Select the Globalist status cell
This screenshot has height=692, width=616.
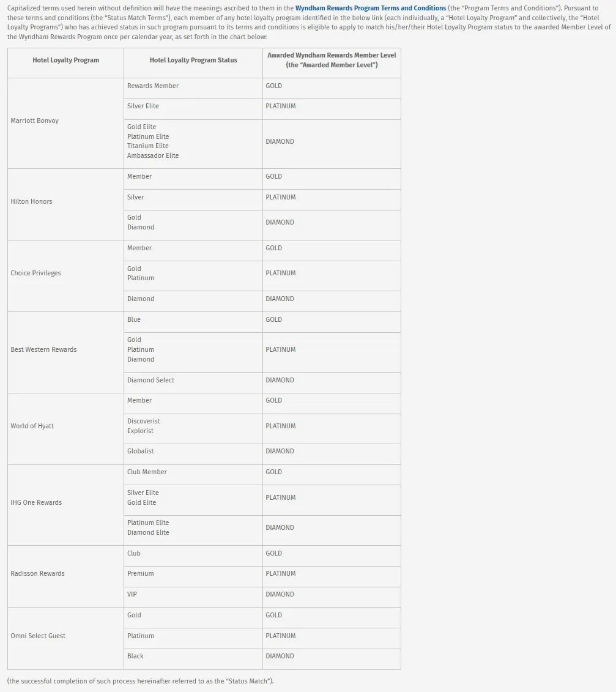pos(141,451)
